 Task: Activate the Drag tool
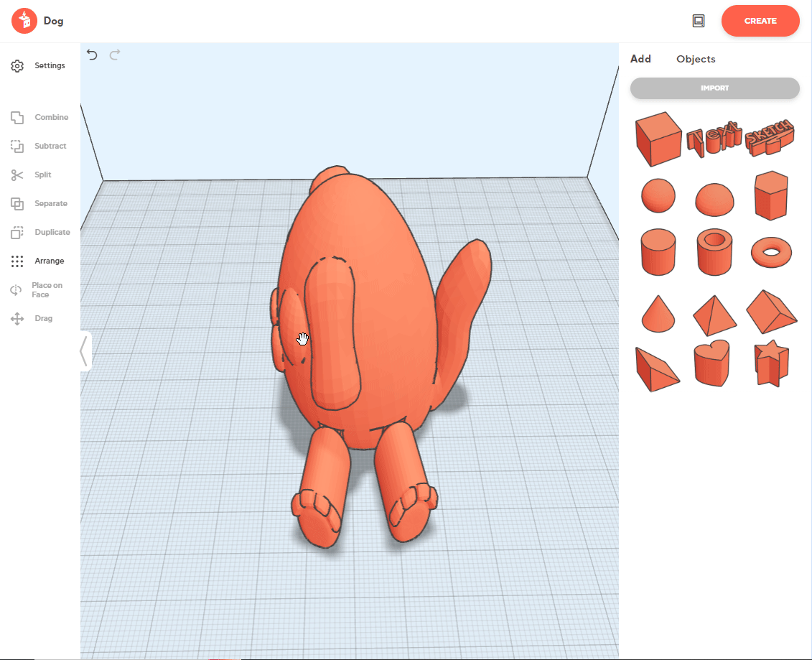point(32,319)
